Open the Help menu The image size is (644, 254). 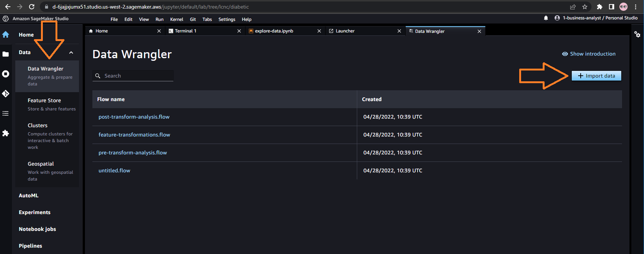247,19
